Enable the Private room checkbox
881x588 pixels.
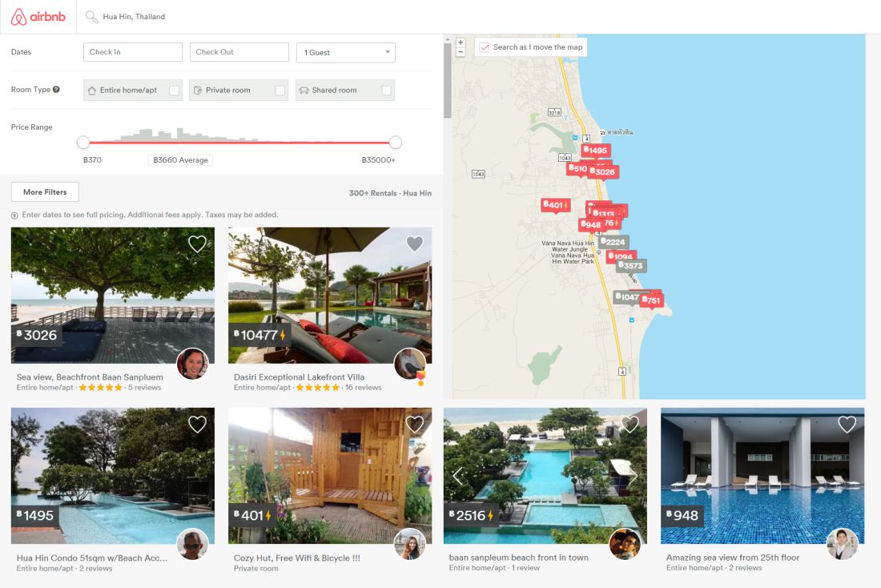pyautogui.click(x=280, y=91)
